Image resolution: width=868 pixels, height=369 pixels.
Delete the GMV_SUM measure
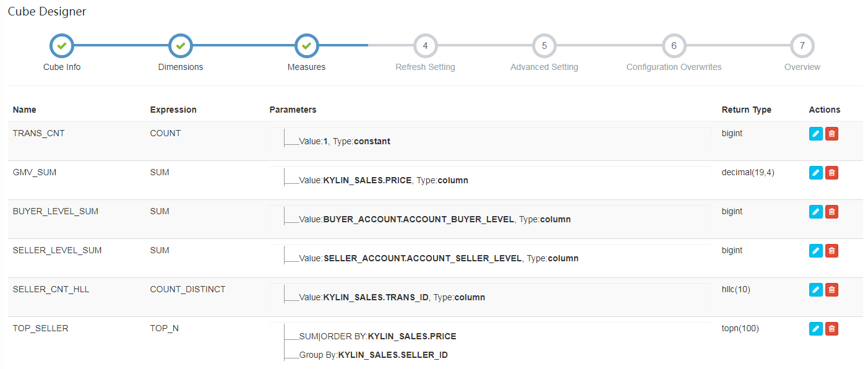click(x=831, y=173)
